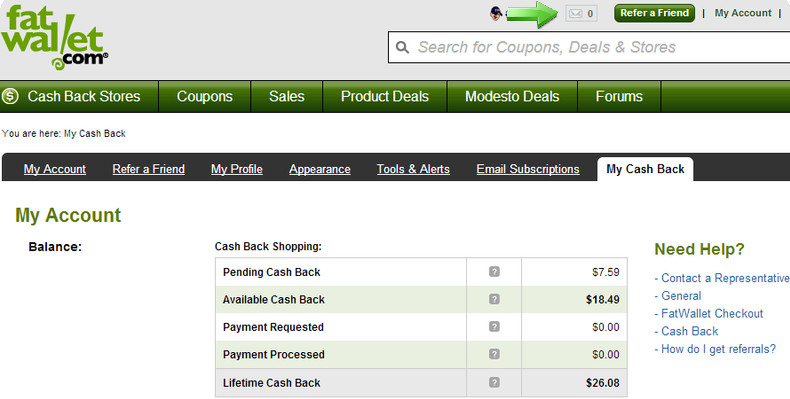Viewport: 790px width, 399px height.
Task: Click the $7.59 pending amount
Action: click(x=606, y=272)
